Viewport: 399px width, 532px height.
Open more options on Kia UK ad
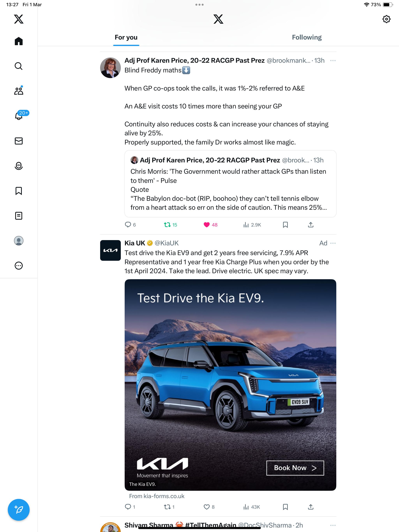(333, 243)
